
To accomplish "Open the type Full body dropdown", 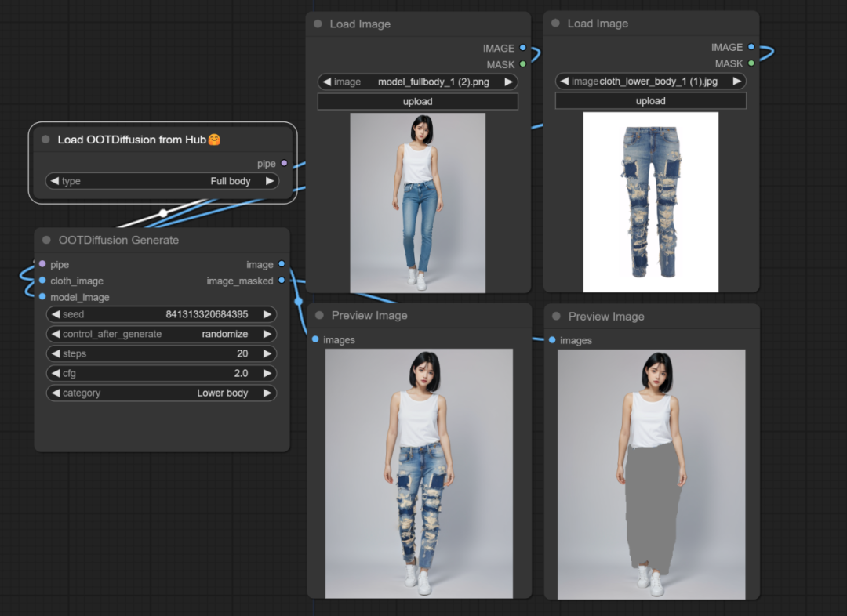I will pyautogui.click(x=162, y=181).
